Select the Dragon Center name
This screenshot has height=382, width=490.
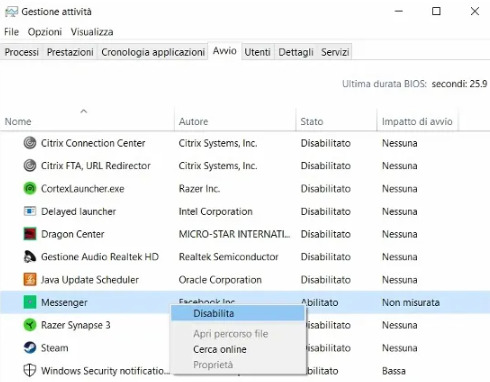[73, 234]
